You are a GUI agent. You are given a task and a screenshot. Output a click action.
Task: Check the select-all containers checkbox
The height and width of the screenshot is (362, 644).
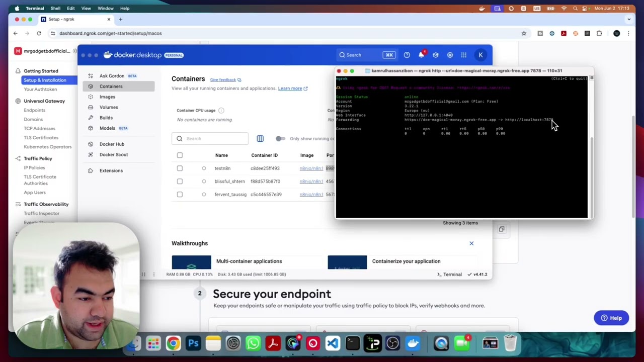(180, 155)
